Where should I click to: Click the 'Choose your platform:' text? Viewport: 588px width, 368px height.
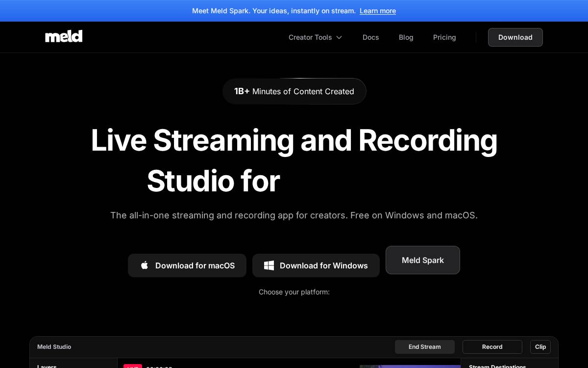pyautogui.click(x=294, y=292)
